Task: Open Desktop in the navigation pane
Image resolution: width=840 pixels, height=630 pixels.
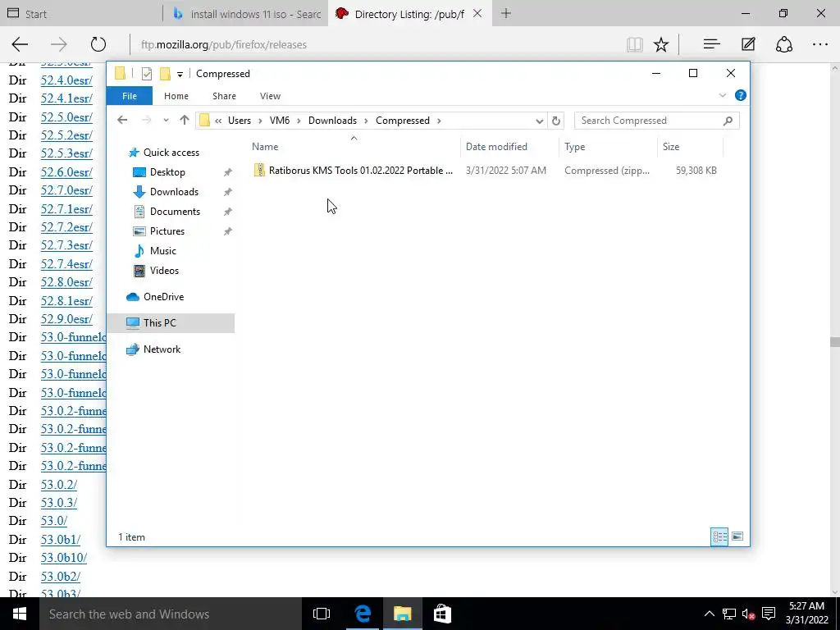Action: point(167,172)
